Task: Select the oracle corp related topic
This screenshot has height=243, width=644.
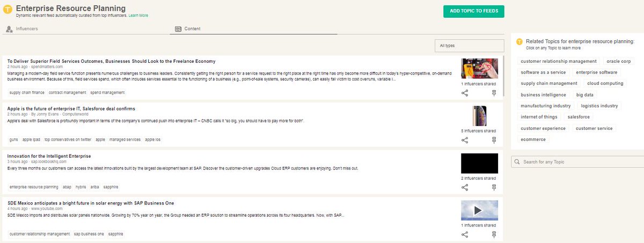Action: 619,61
